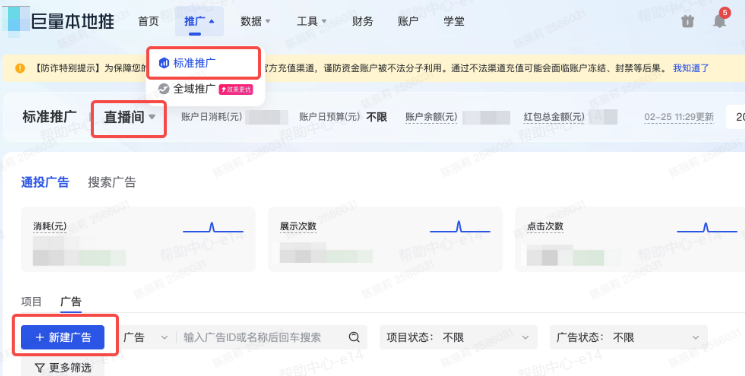Click the 账户日预算(元) label
Viewport: 745px width, 376px height.
[330, 117]
